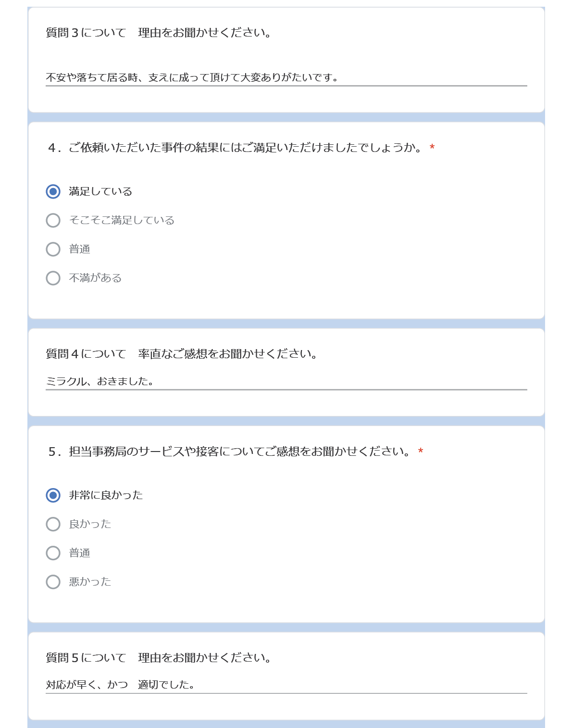Viewport: 572px width, 728px height.
Task: Click question 5 heading about 担当事務局
Action: [x=230, y=452]
